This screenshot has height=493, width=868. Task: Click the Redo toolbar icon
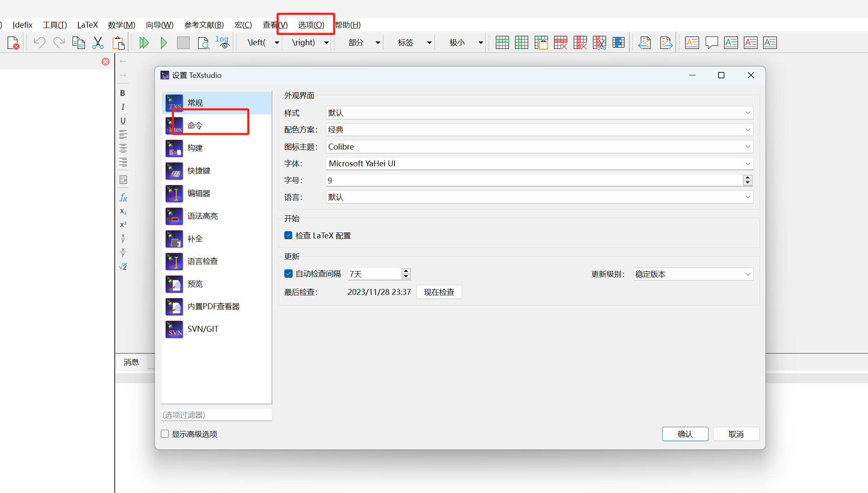click(x=59, y=42)
